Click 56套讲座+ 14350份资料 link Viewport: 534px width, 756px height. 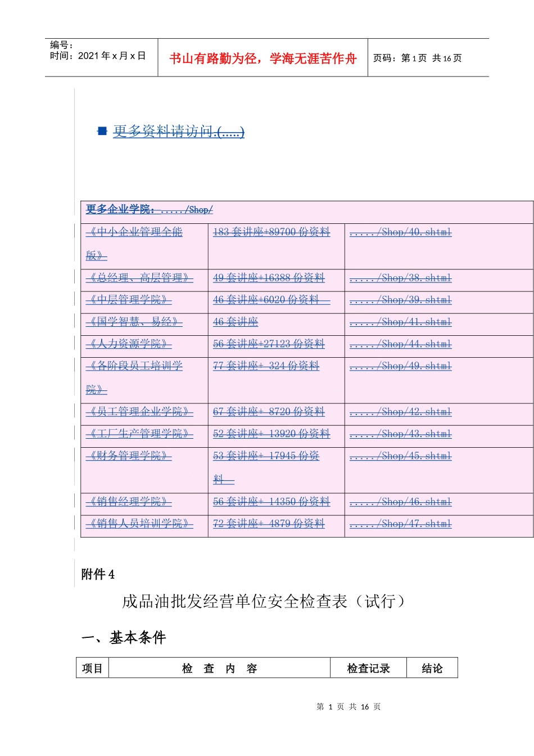[x=271, y=502]
